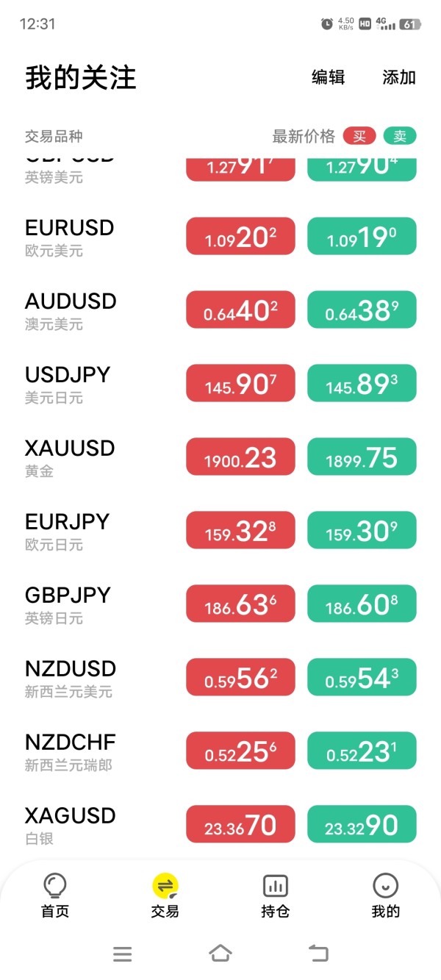Sell AUDUSD at 0.64389
441x980 pixels.
362,310
